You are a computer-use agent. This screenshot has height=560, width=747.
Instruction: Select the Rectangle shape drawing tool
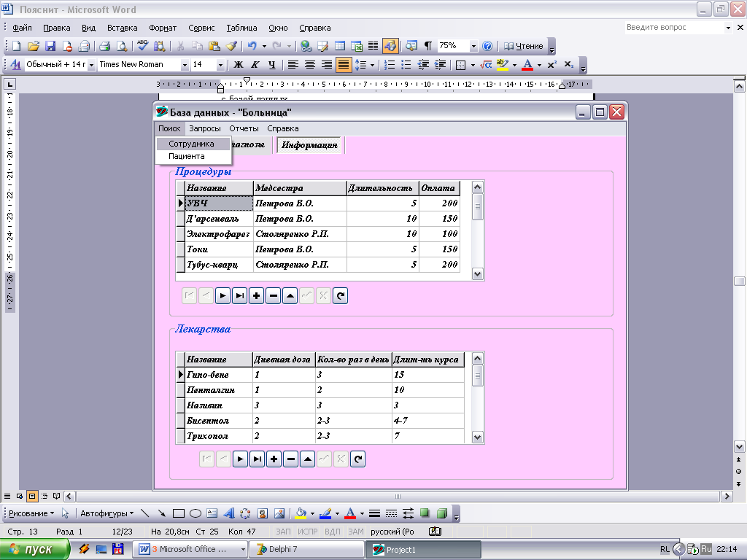178,513
